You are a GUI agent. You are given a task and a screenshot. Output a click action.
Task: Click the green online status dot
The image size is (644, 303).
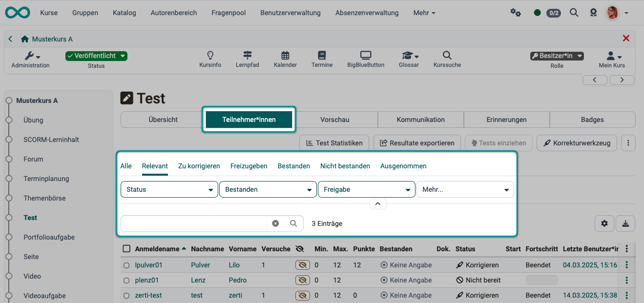tap(538, 13)
